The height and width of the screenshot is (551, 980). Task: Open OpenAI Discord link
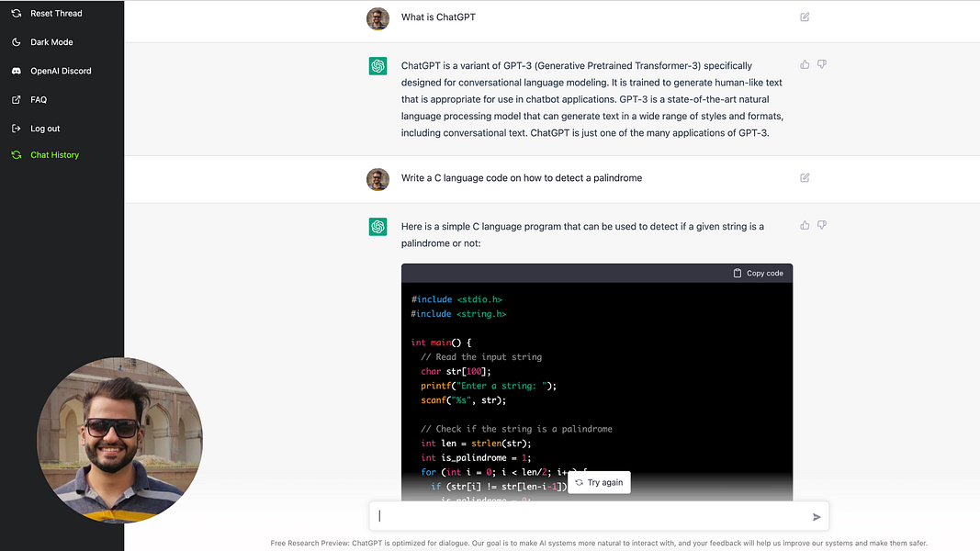point(61,71)
